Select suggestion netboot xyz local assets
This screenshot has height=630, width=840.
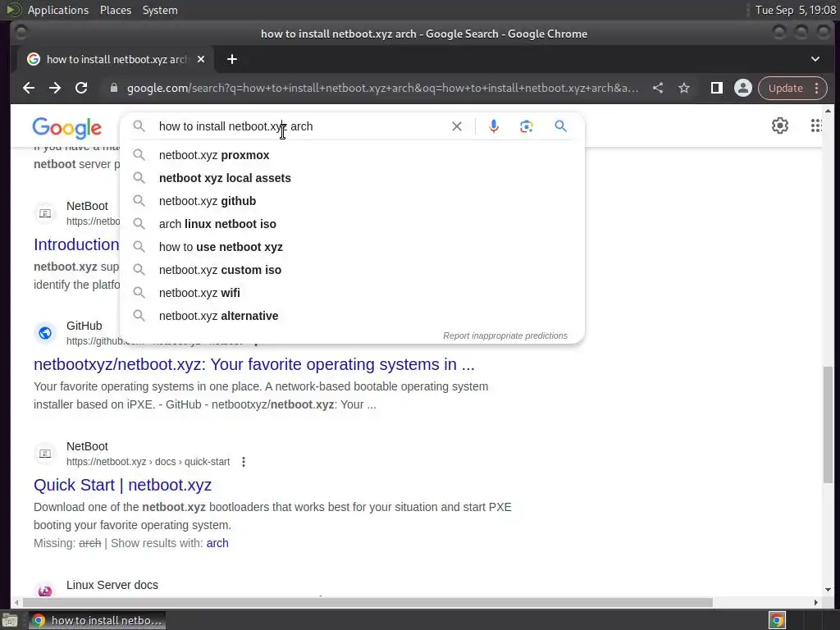[x=353, y=178]
